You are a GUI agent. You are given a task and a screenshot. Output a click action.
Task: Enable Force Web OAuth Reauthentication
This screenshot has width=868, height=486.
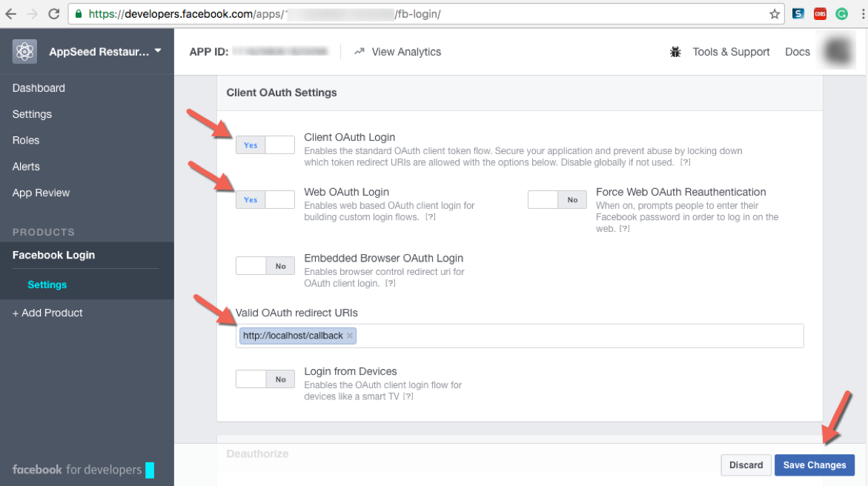[x=557, y=200]
